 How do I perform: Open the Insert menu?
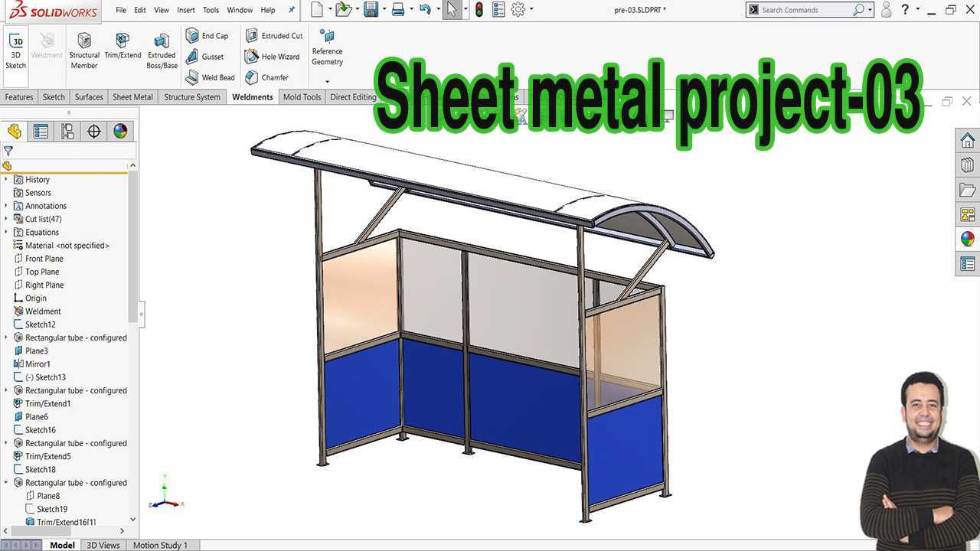pos(186,10)
